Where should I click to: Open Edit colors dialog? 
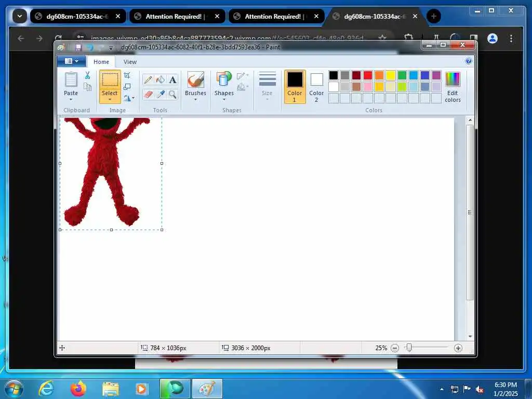tap(453, 87)
